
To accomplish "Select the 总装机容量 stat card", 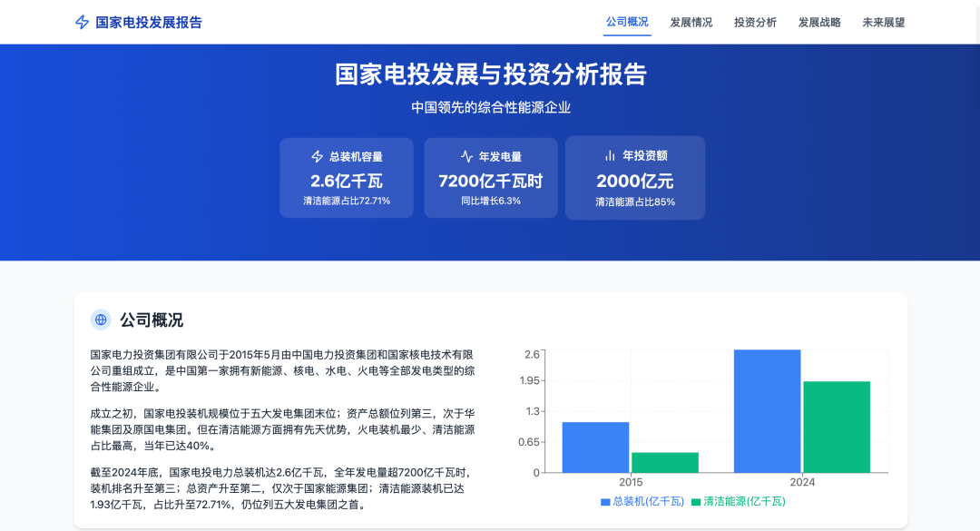I will click(x=347, y=178).
